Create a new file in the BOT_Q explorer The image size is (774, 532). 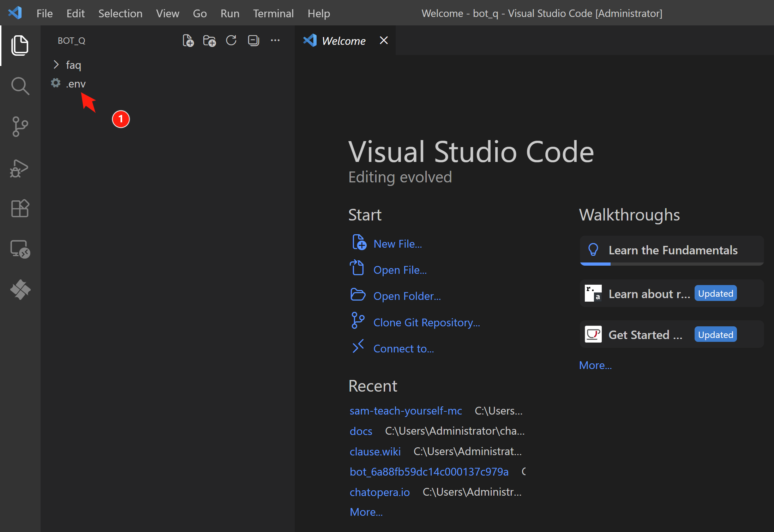point(188,41)
